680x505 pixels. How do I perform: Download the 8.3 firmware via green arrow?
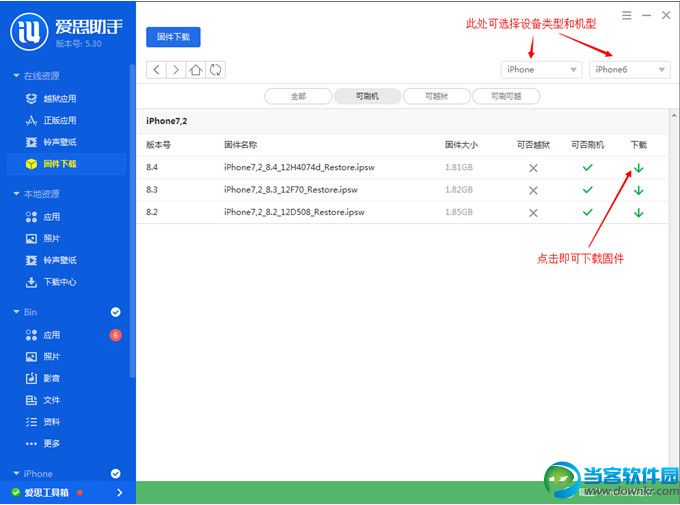pos(638,190)
